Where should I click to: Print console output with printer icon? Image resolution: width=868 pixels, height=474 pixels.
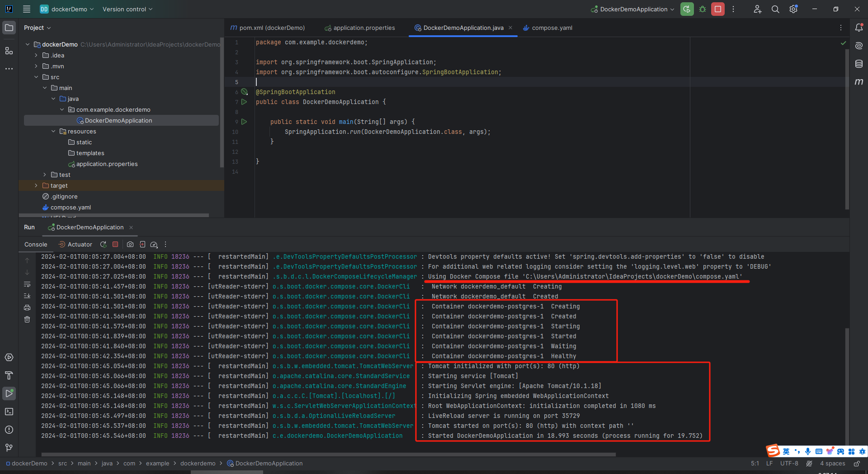point(27,308)
